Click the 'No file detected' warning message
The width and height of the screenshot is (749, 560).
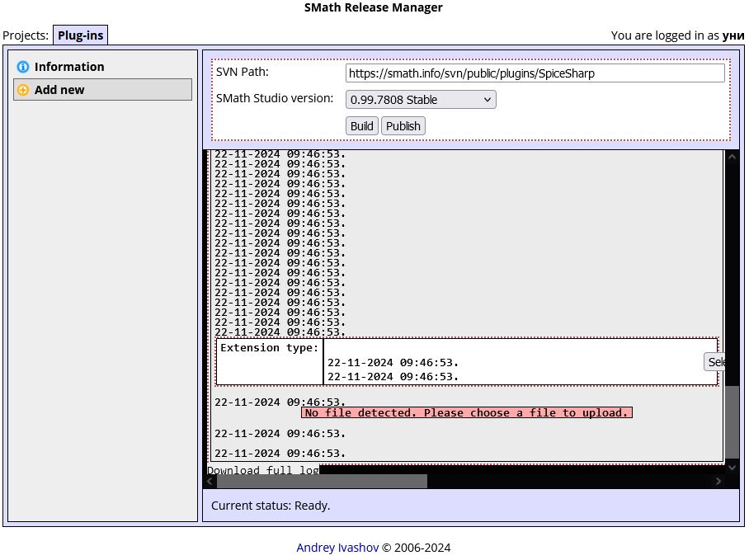467,412
